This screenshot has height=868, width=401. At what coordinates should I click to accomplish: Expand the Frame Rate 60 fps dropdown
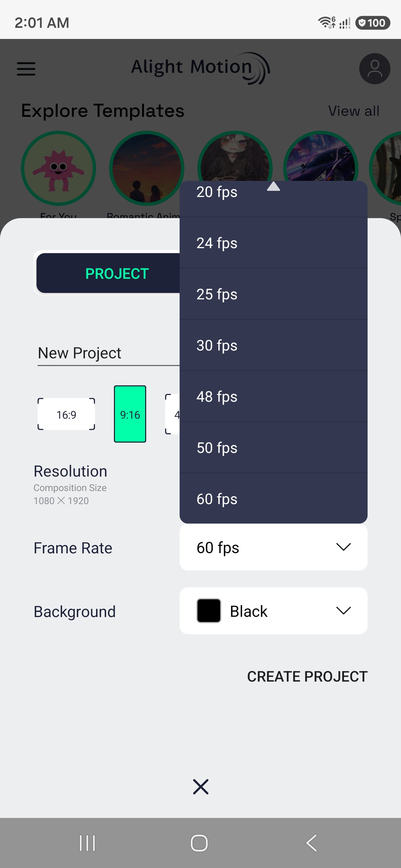(273, 547)
